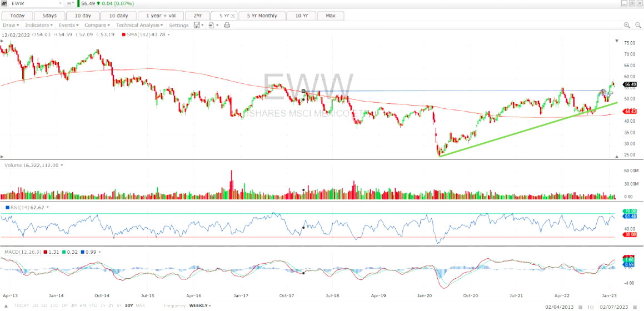The image size is (644, 311).
Task: Open the export icon's dropdown arrow
Action: (217, 26)
